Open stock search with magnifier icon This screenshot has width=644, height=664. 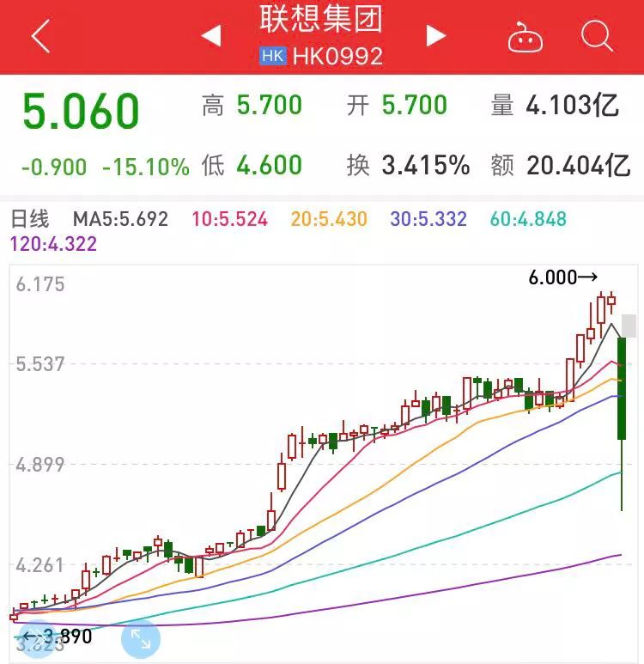pos(596,37)
